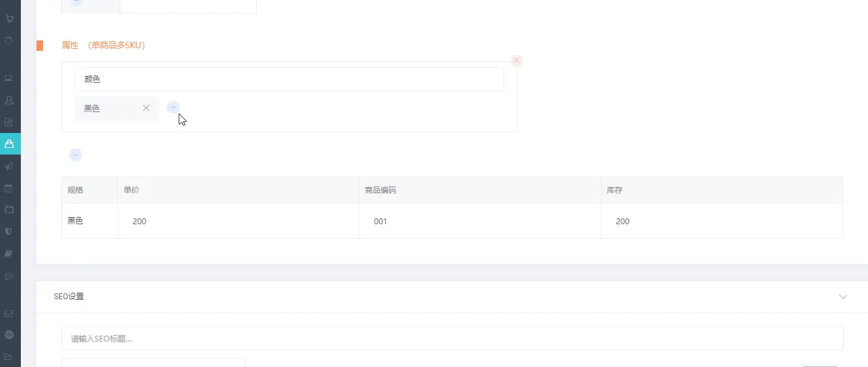Add new attribute value with plus button
The height and width of the screenshot is (367, 868).
coord(173,108)
